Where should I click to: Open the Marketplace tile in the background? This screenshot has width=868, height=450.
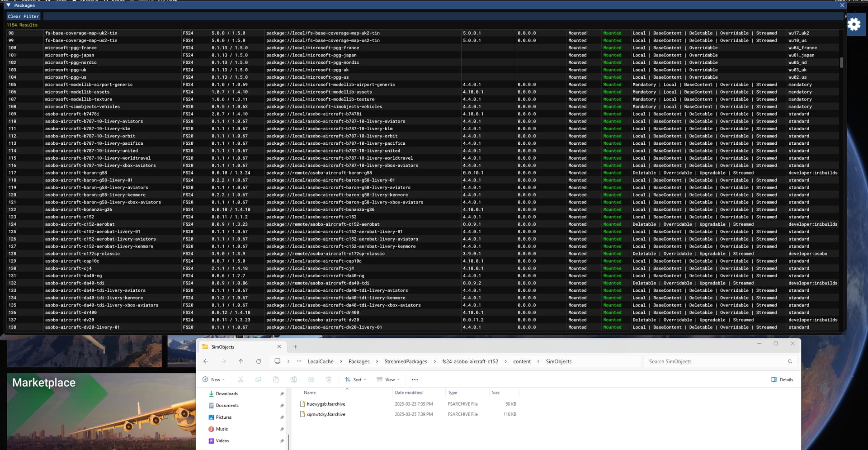(x=101, y=411)
